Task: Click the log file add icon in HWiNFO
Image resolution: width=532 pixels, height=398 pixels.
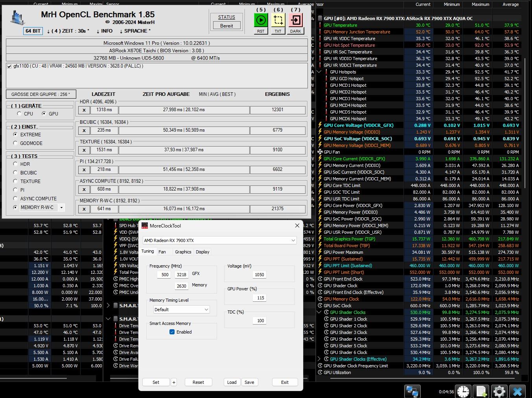Action: [481, 391]
